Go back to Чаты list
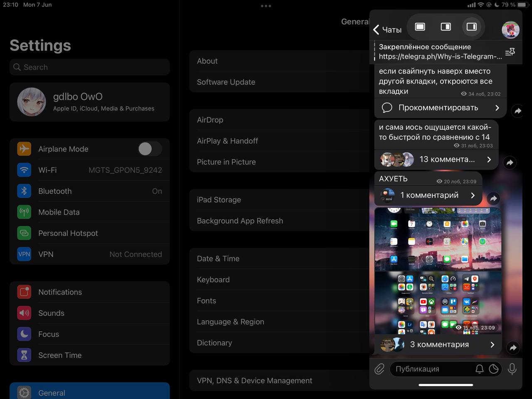532x399 pixels. (x=387, y=30)
